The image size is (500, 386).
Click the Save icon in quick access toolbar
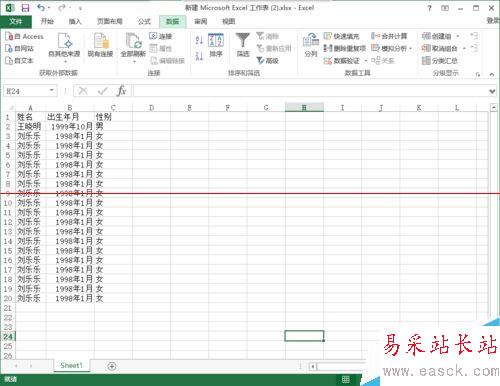pos(25,8)
